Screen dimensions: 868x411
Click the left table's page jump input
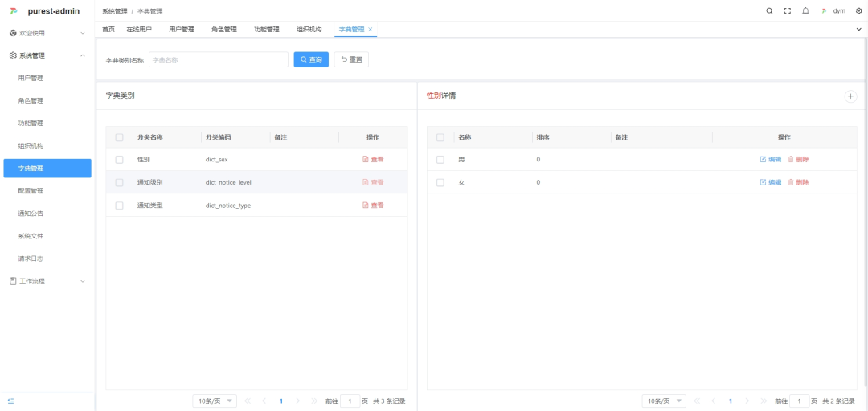tap(350, 401)
